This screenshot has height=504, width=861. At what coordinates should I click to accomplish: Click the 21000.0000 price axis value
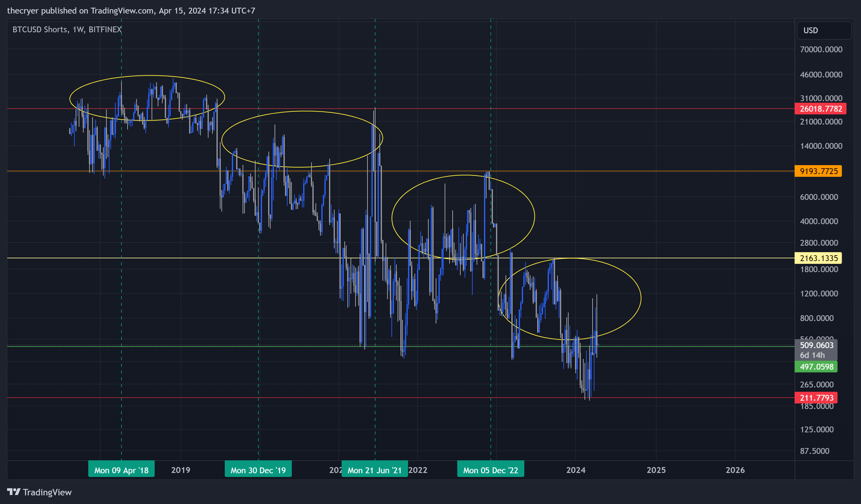[821, 122]
